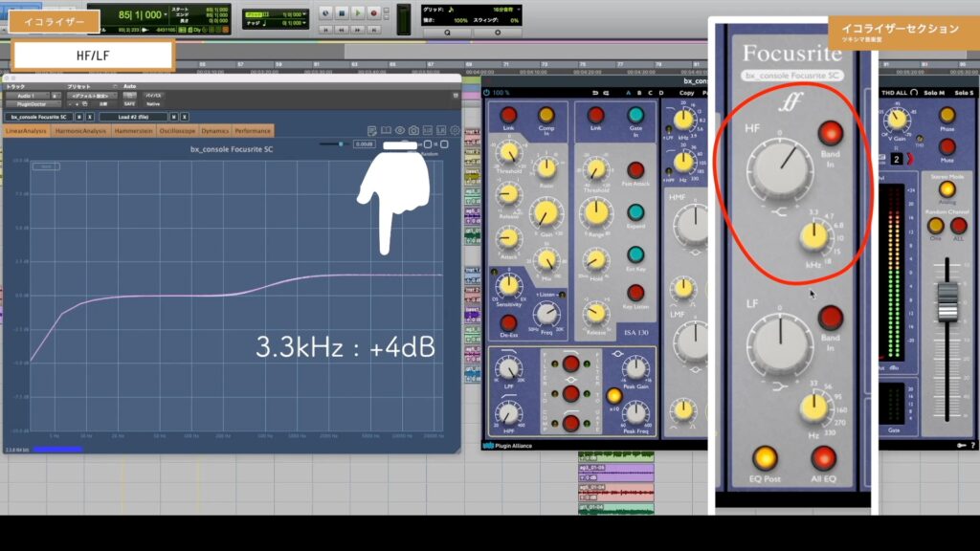Select the Hammerstein tab

134,131
